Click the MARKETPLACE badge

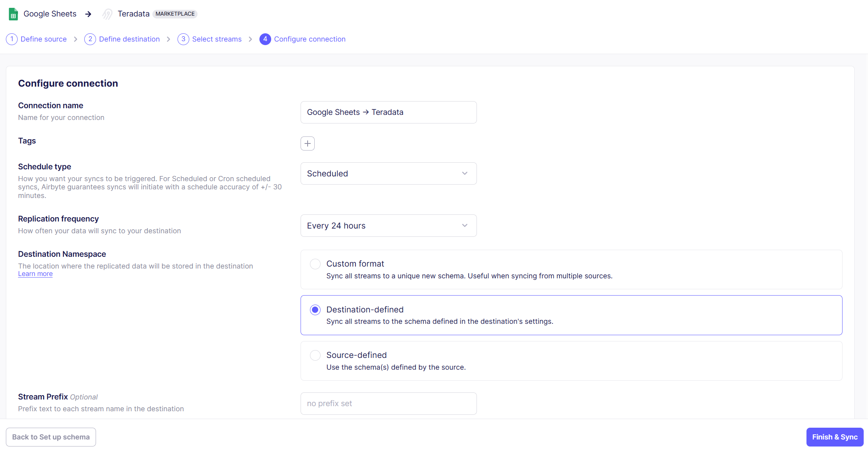[175, 14]
